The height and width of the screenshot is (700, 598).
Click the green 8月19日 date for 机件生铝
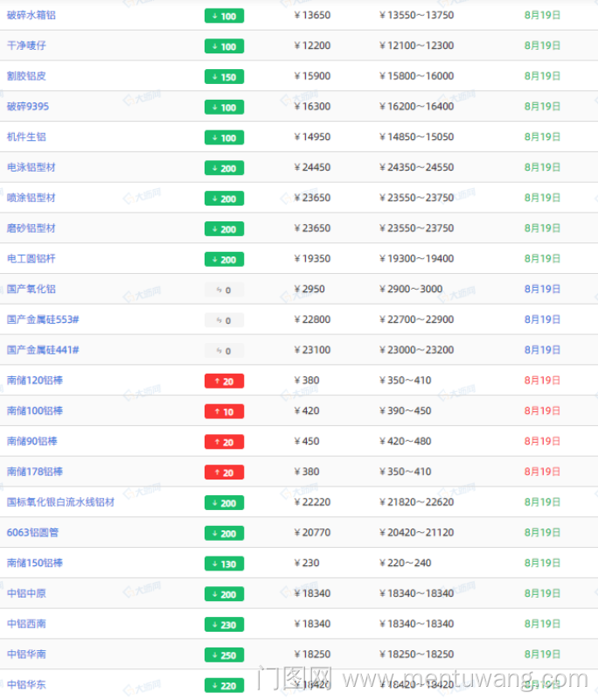coord(542,137)
